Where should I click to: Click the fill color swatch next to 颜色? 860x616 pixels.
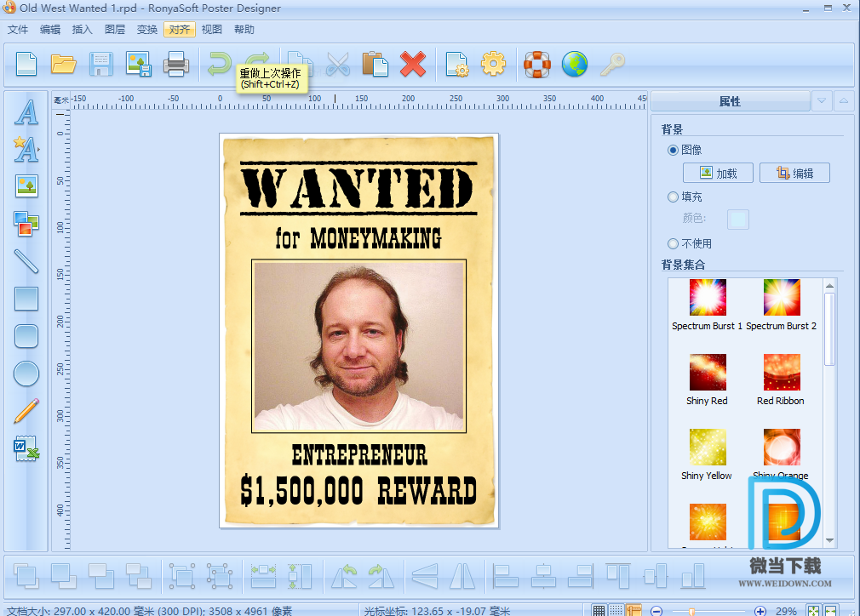coord(738,220)
